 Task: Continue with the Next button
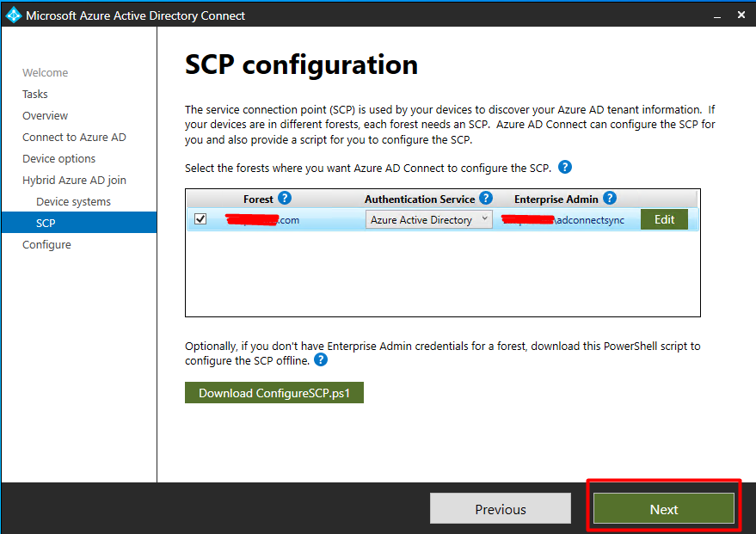click(664, 509)
